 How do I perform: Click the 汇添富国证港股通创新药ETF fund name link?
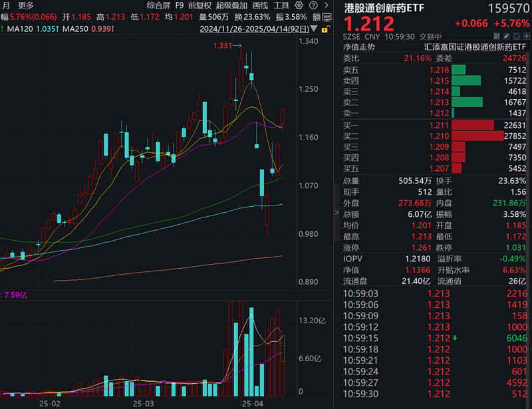(x=475, y=47)
